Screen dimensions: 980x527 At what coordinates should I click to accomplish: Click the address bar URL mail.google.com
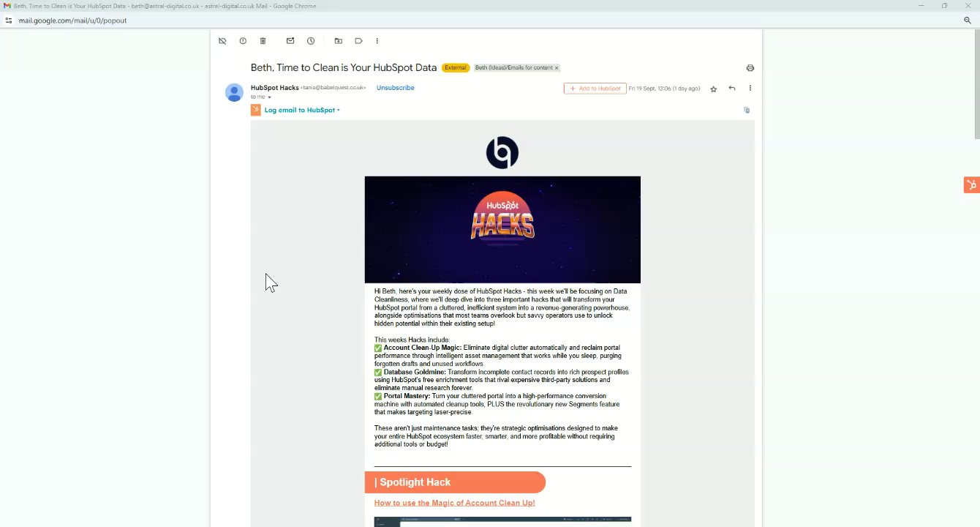pos(72,20)
